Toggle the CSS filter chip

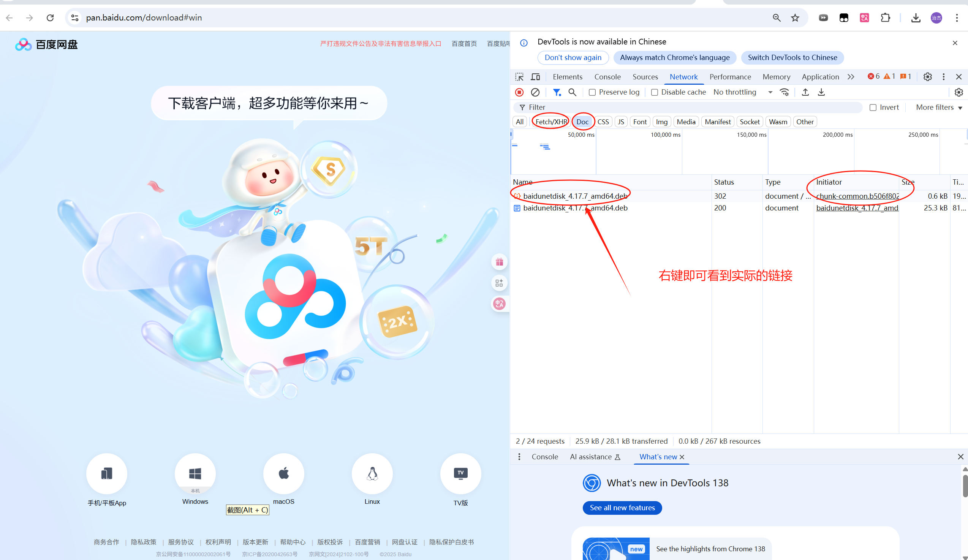coord(603,122)
